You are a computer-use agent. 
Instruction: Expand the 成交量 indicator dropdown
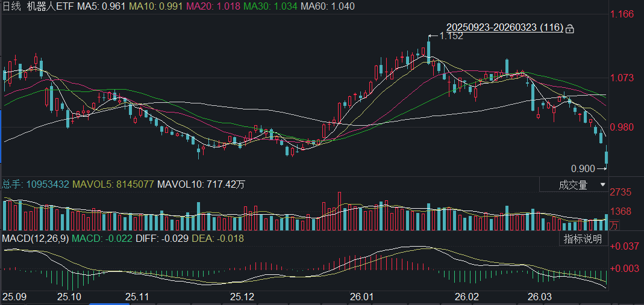click(602, 185)
